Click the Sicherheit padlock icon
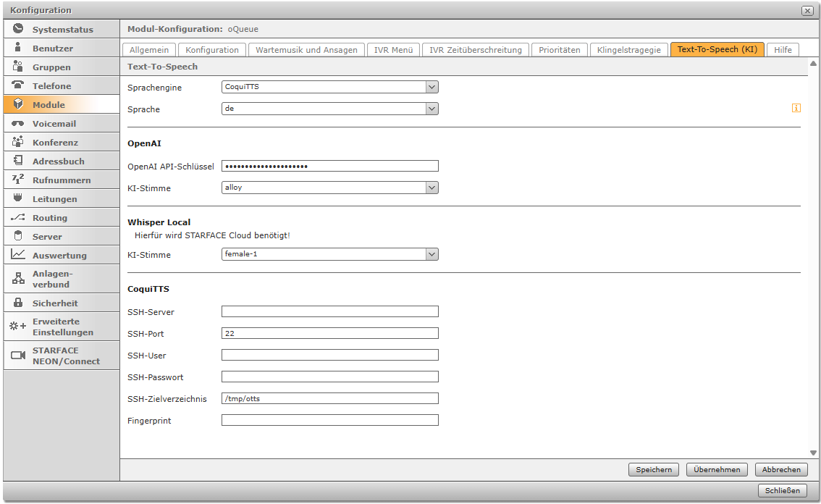The height and width of the screenshot is (504, 821). (x=18, y=303)
